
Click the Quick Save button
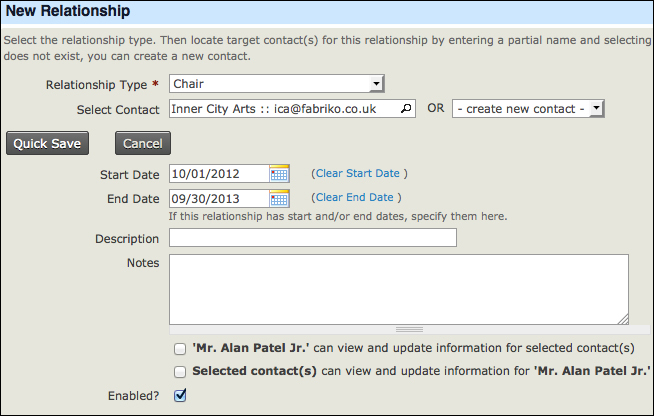click(48, 143)
